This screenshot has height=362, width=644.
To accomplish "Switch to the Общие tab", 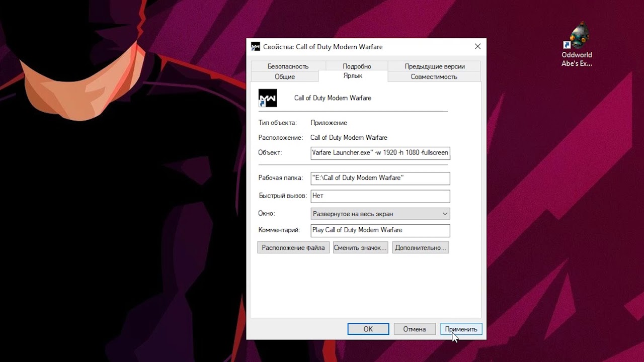I will point(285,77).
